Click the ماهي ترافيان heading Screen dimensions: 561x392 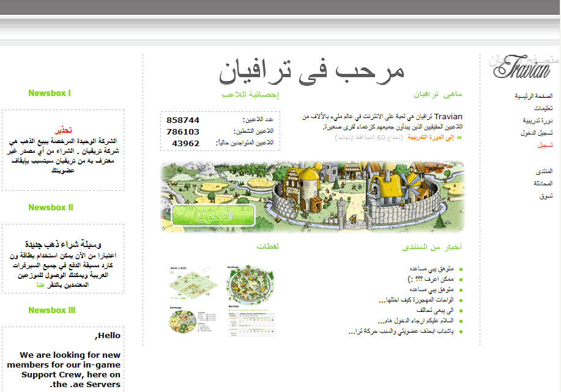438,94
